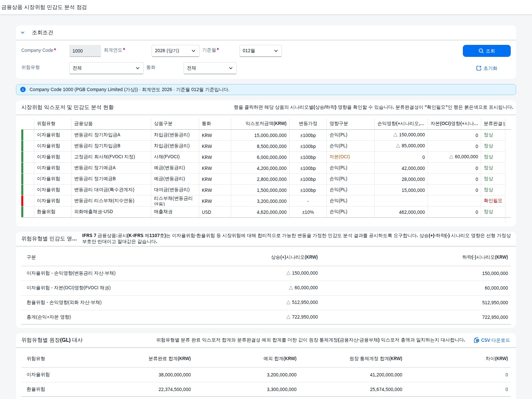The width and height of the screenshot is (532, 399).
Task: Open the 기준월 012월 dropdown
Action: (x=260, y=51)
